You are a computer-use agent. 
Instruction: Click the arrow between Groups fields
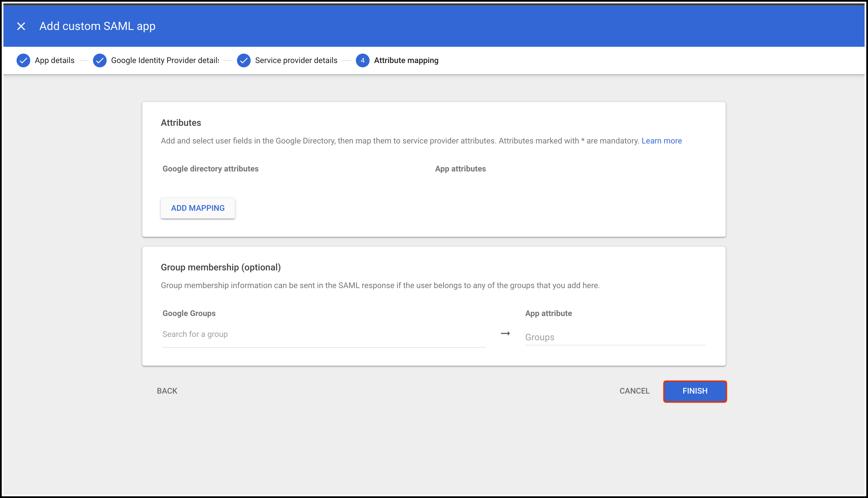pos(505,333)
